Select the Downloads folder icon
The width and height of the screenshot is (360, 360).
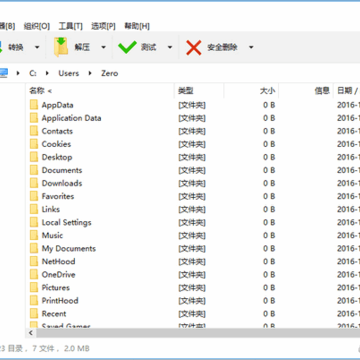pos(34,183)
